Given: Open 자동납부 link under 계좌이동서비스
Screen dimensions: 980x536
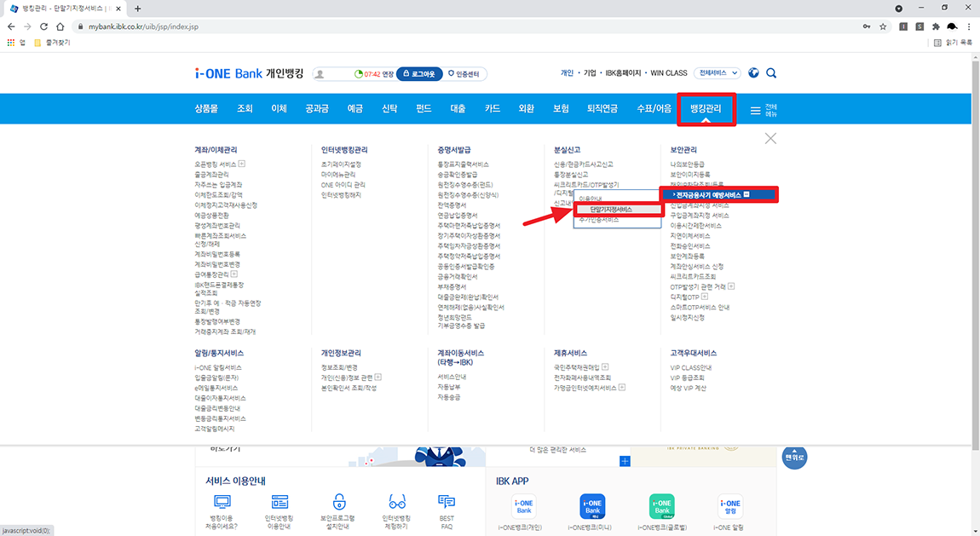Looking at the screenshot, I should point(449,387).
